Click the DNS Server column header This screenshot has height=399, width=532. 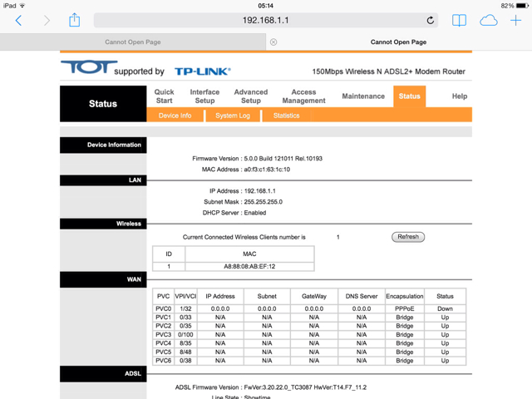pos(362,296)
